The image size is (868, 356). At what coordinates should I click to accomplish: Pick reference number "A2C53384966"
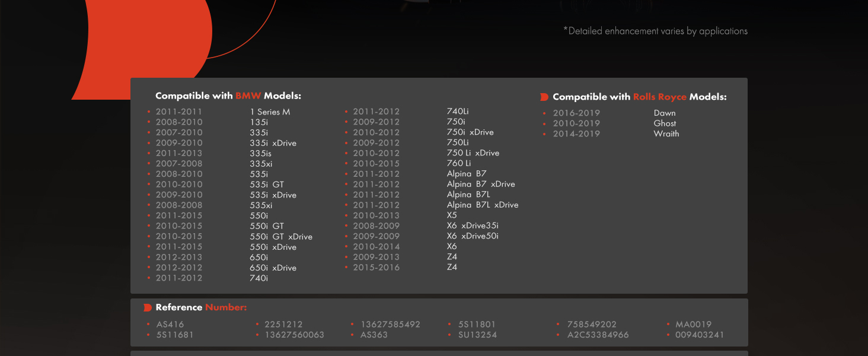(598, 335)
